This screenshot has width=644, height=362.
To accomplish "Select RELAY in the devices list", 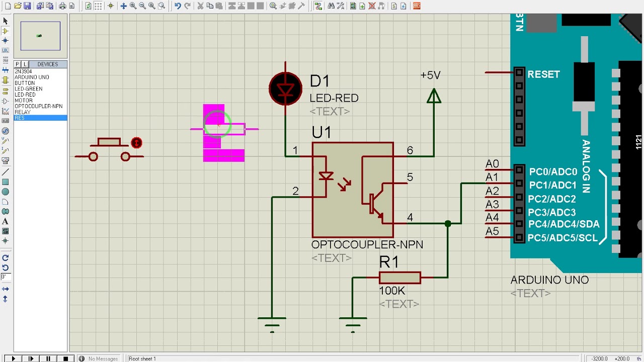I will (x=23, y=112).
